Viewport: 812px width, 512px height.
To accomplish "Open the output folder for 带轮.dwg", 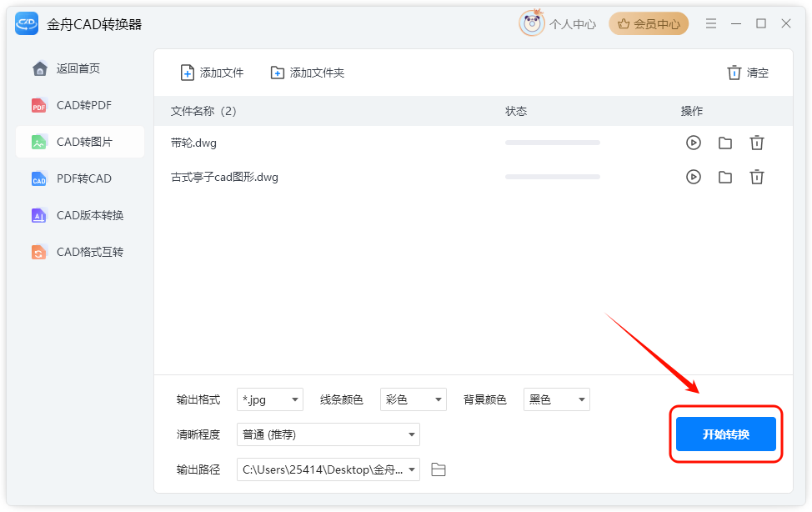I will tap(725, 143).
